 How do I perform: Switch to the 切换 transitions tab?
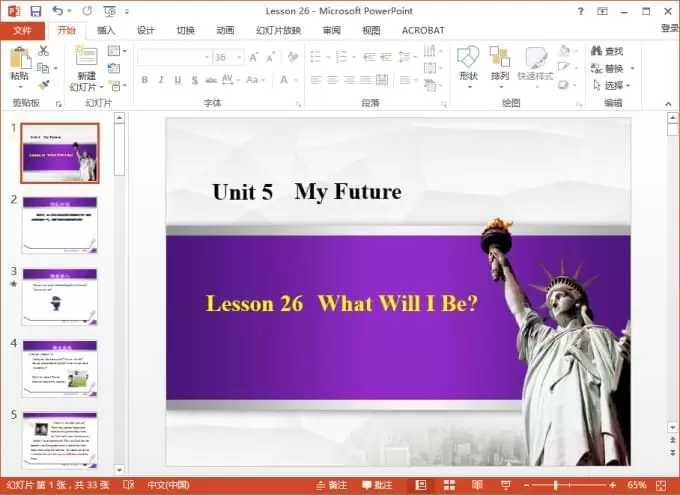(x=185, y=30)
